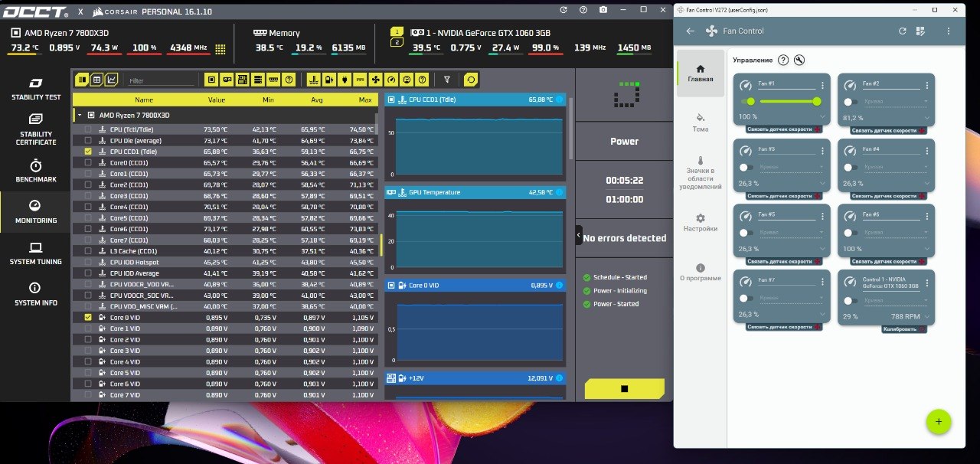This screenshot has width=980, height=464.
Task: Check the Core7 (CCD1) checkbox
Action: click(x=88, y=240)
